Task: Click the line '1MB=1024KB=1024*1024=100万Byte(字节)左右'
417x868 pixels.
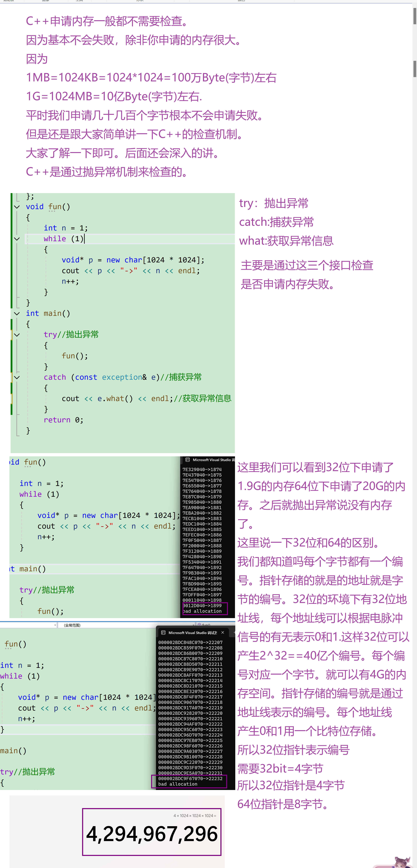Action: click(151, 78)
